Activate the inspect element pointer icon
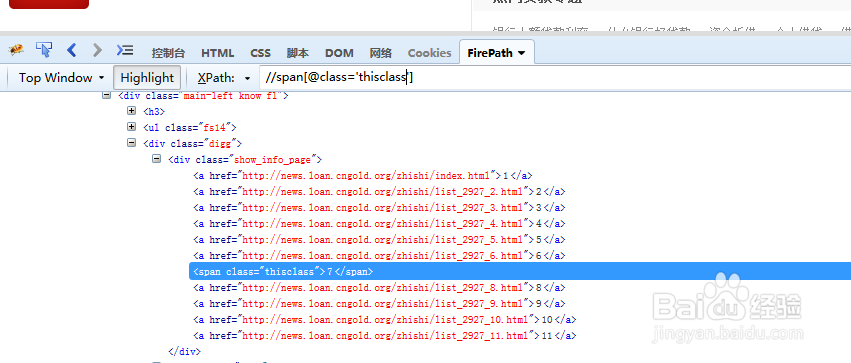 (x=44, y=50)
